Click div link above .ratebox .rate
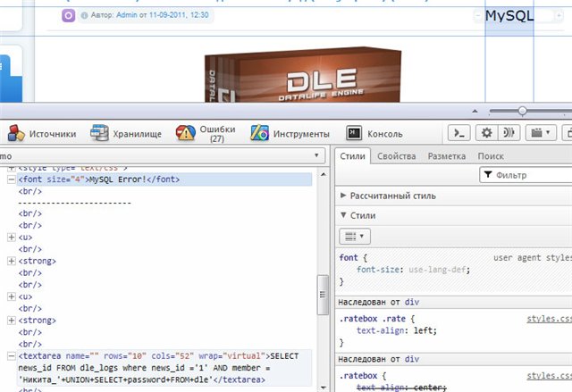 (411, 302)
